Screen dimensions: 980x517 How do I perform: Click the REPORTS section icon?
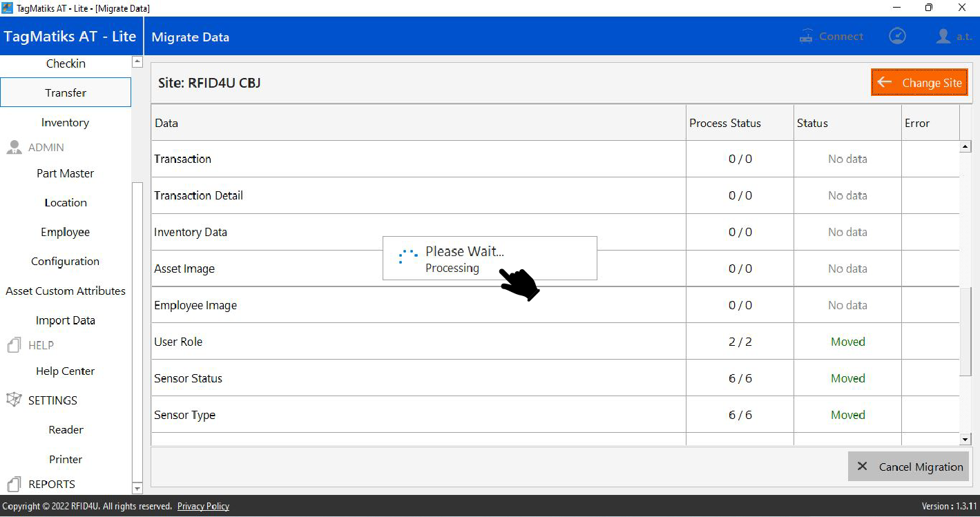(x=14, y=484)
